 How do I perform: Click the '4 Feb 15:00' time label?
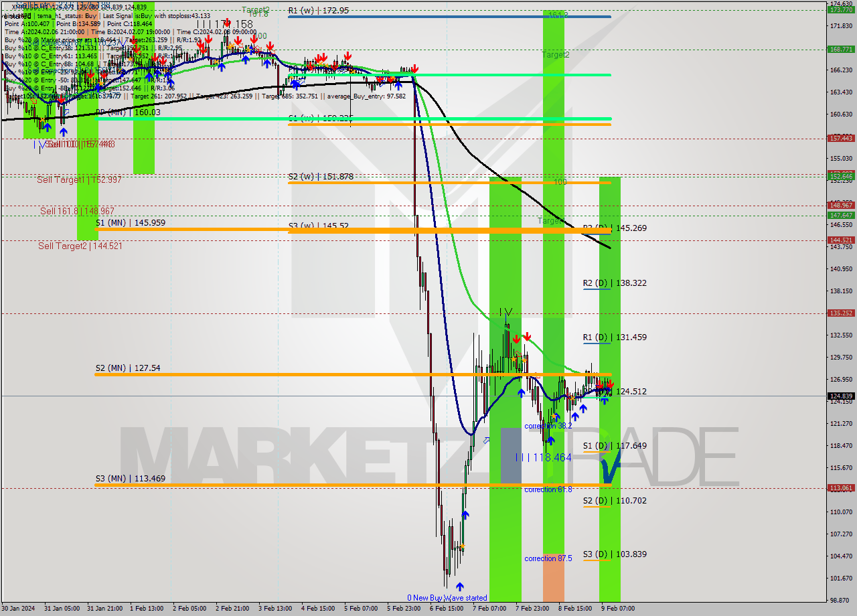318,609
